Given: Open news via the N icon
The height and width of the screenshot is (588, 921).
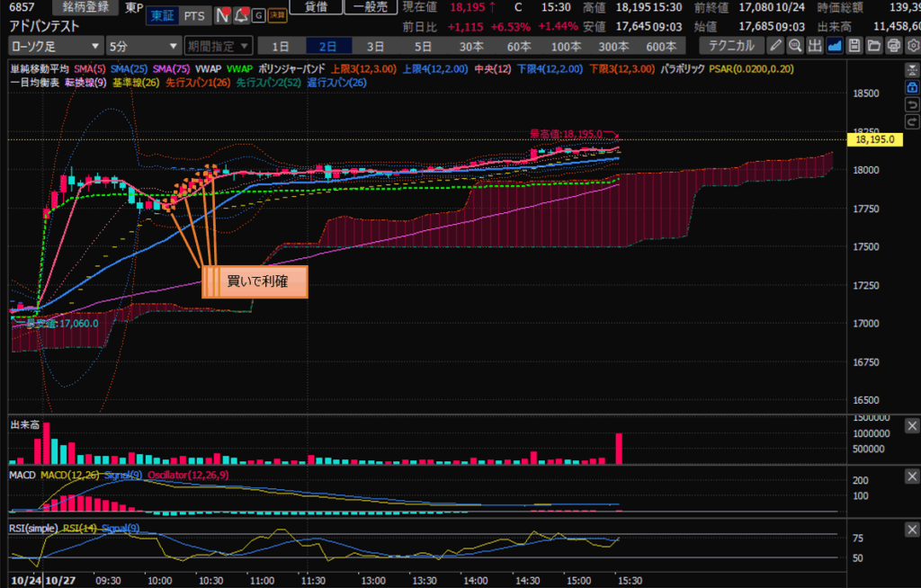Looking at the screenshot, I should click(x=220, y=15).
